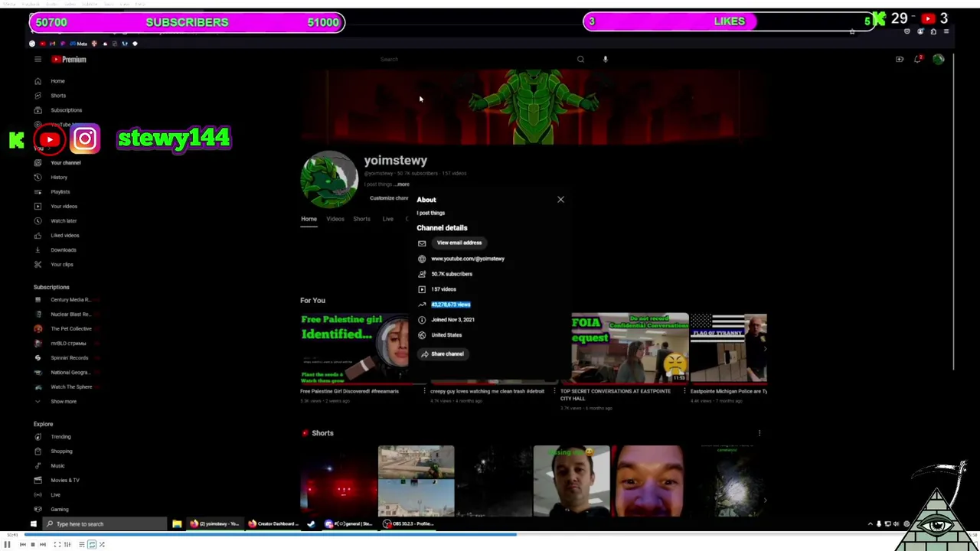Click the YouTube search magnifier button

580,59
